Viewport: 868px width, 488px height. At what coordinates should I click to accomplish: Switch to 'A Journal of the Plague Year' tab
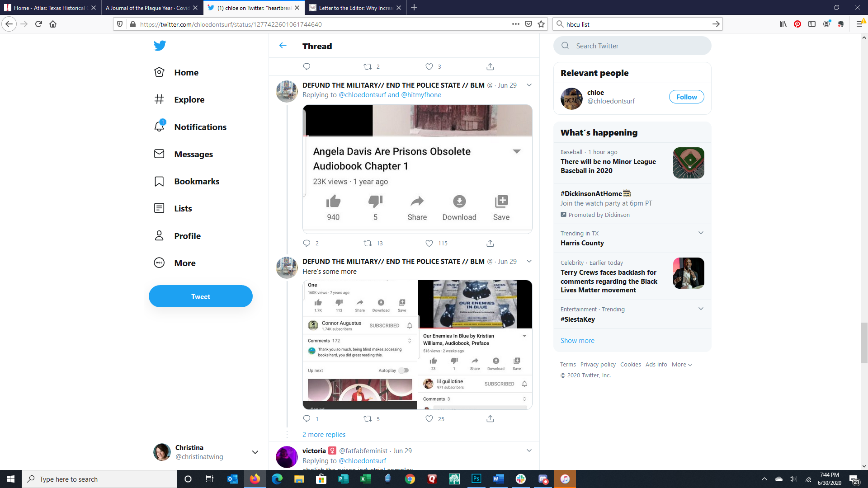point(147,8)
